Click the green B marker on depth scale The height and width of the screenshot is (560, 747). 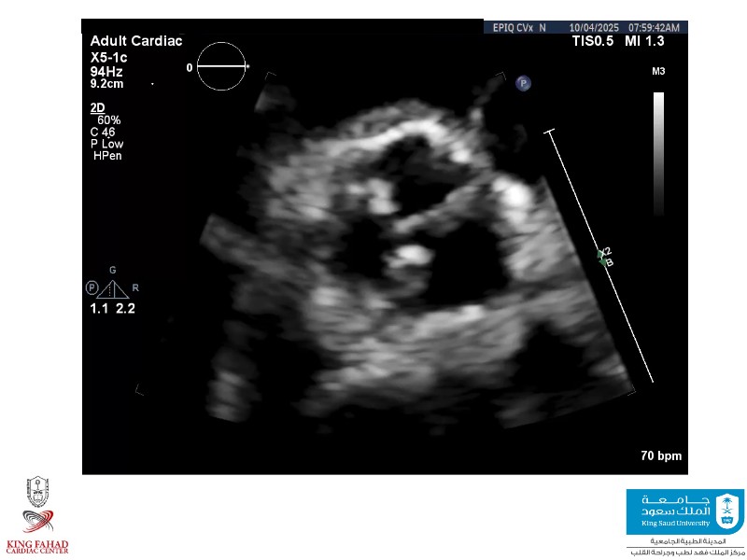click(x=609, y=262)
